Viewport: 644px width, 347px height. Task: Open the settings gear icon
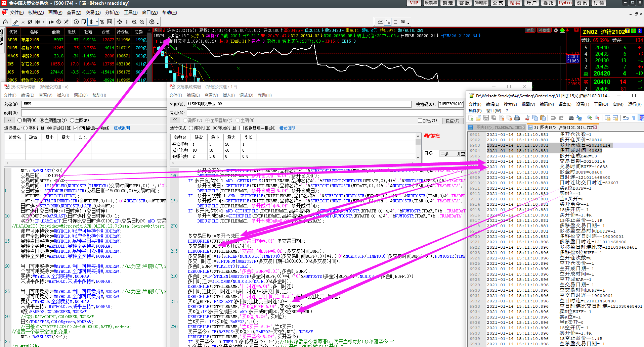152,22
